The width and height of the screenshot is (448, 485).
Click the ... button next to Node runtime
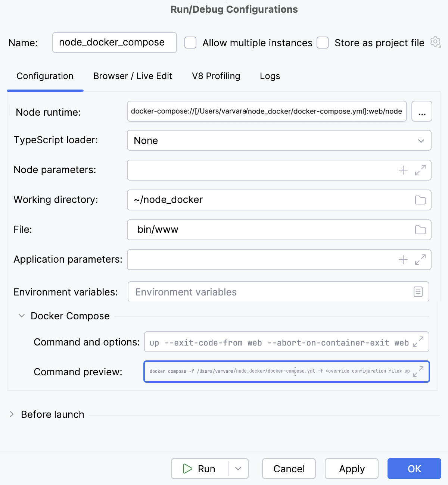tap(422, 111)
